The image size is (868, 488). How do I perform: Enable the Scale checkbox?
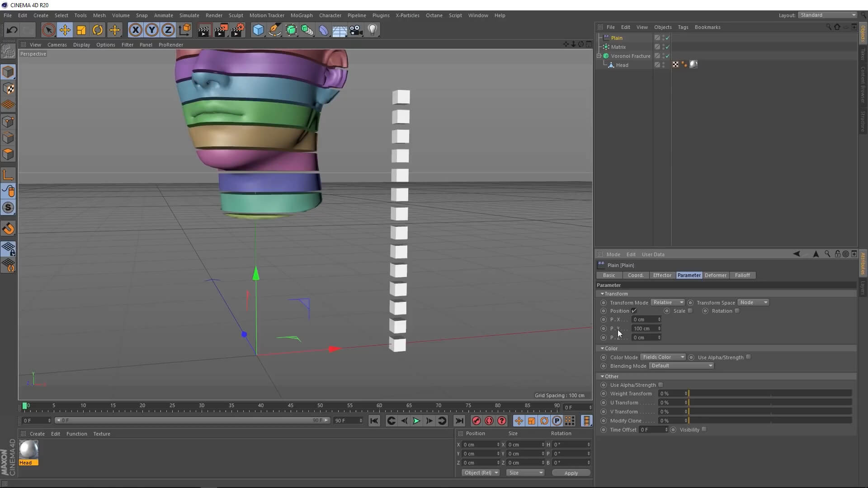(690, 311)
